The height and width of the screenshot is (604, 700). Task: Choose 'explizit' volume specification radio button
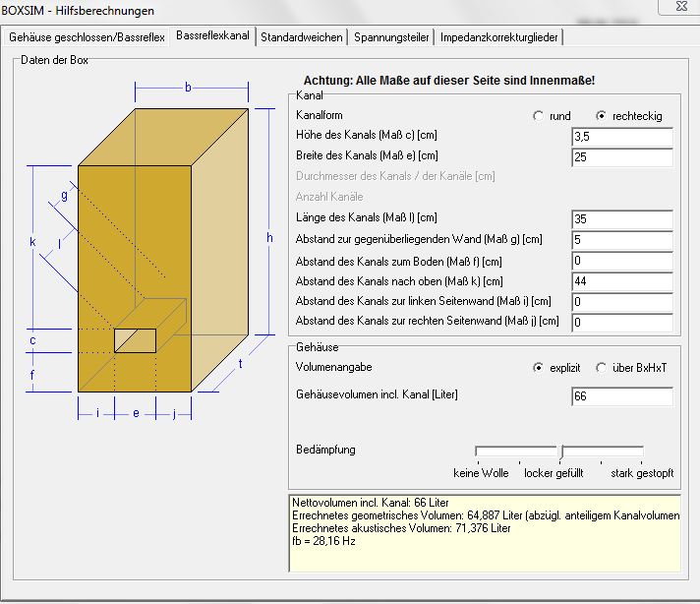(x=538, y=367)
